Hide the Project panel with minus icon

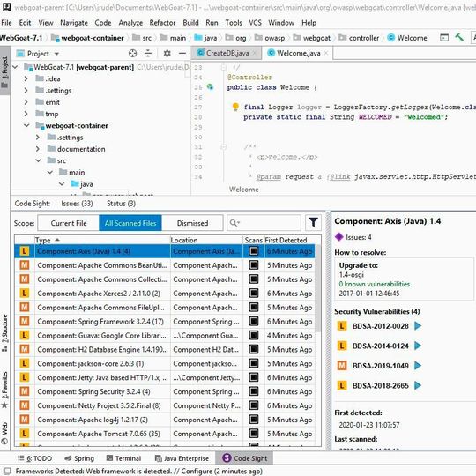(x=182, y=54)
